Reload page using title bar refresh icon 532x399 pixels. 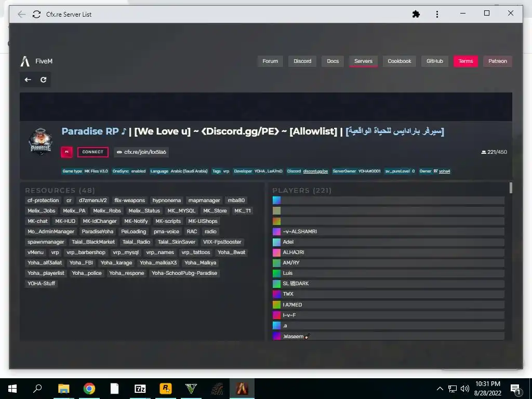(36, 14)
